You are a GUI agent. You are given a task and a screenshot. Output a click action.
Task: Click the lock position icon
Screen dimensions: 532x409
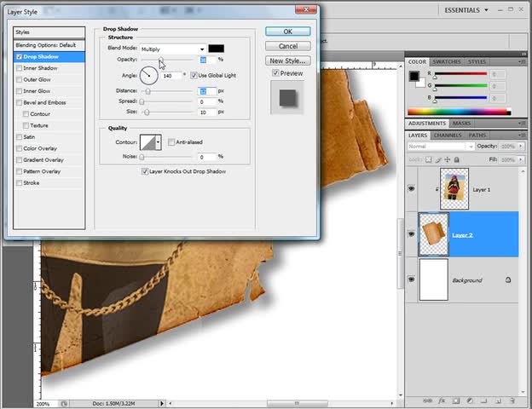[448, 159]
